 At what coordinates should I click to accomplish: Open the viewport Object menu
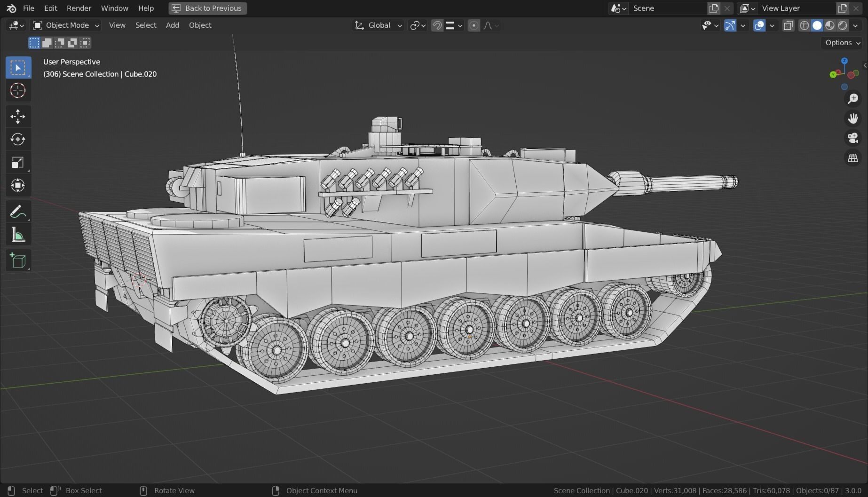pyautogui.click(x=200, y=25)
